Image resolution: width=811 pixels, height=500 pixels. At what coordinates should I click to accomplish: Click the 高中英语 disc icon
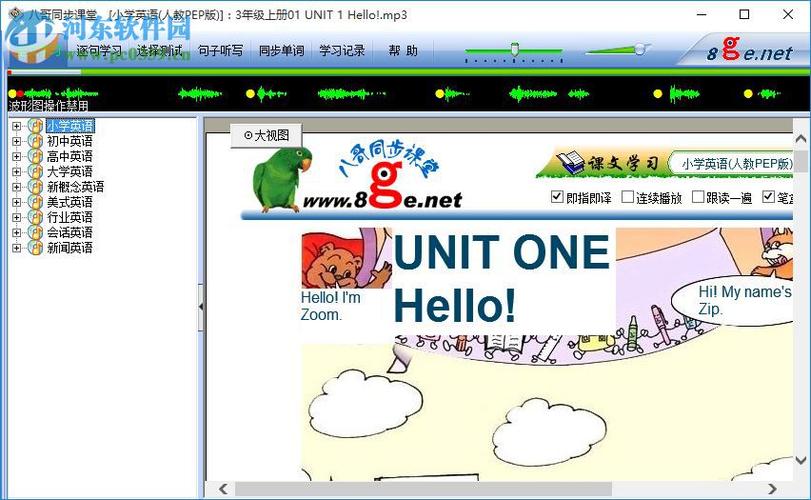35,156
